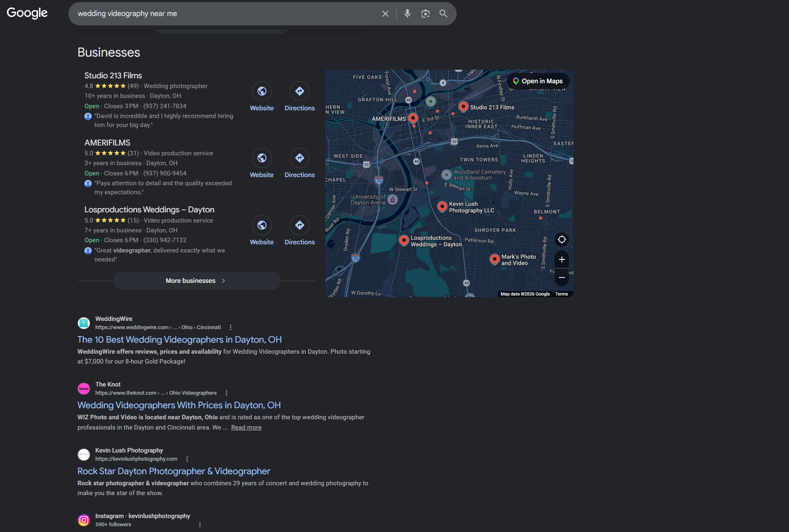The image size is (789, 532).
Task: Click AMERIFILMS phone number (937) 900-9454
Action: pos(165,173)
